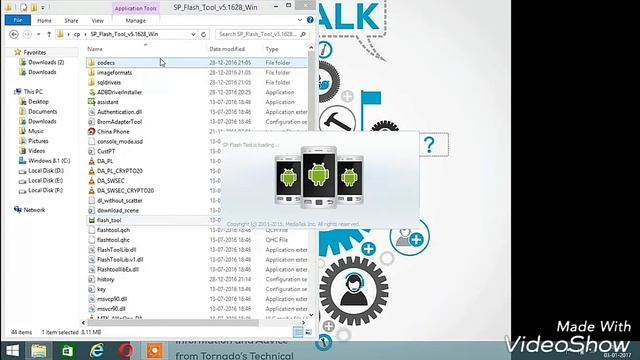Open Documents under This PC

[42, 111]
